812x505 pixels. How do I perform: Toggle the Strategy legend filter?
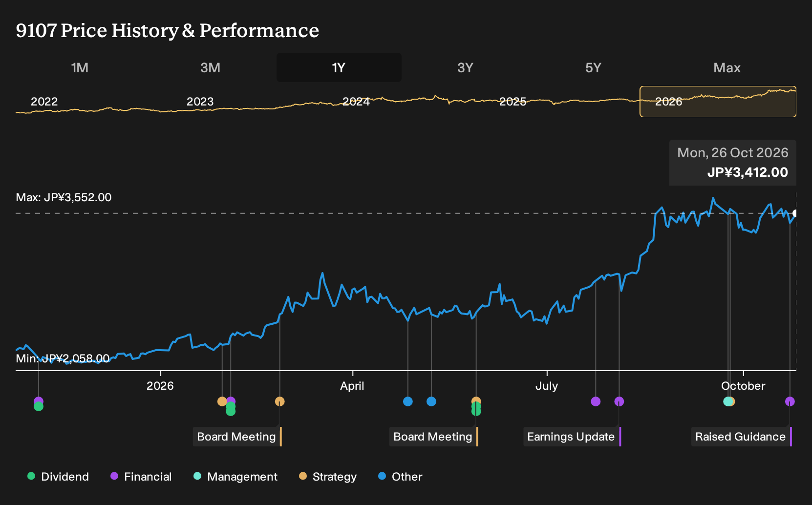[328, 476]
